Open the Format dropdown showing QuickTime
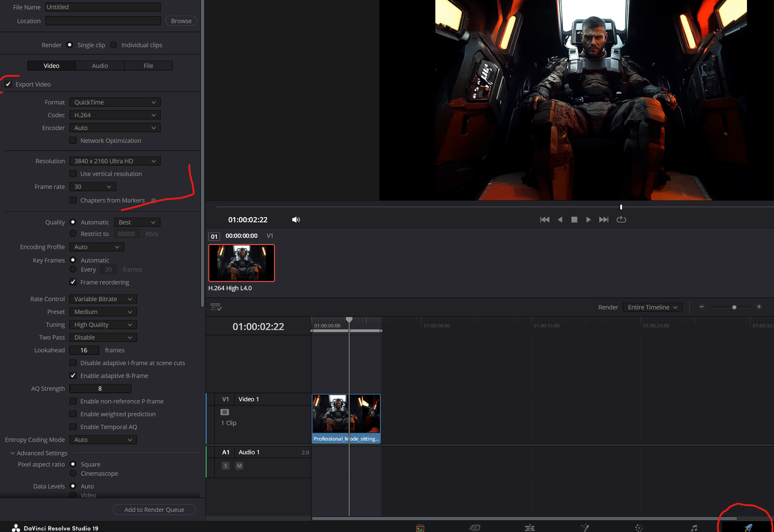Image resolution: width=774 pixels, height=532 pixels. pyautogui.click(x=115, y=102)
